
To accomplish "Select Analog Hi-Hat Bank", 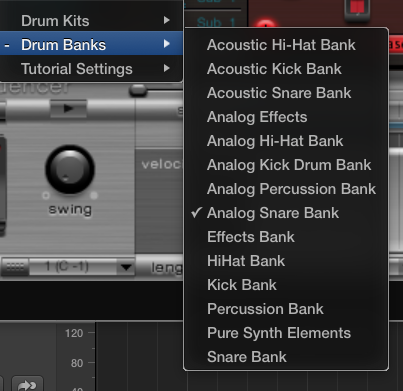I will [x=286, y=141].
